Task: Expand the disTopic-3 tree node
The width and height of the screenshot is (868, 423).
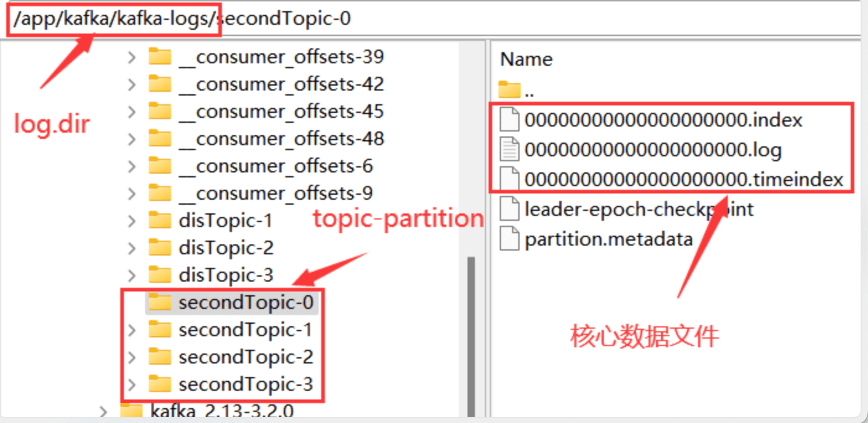Action: tap(131, 275)
